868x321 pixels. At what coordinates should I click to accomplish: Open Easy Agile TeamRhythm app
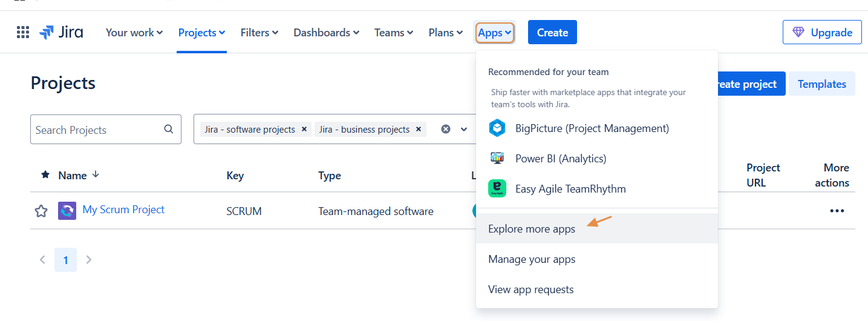tap(570, 189)
